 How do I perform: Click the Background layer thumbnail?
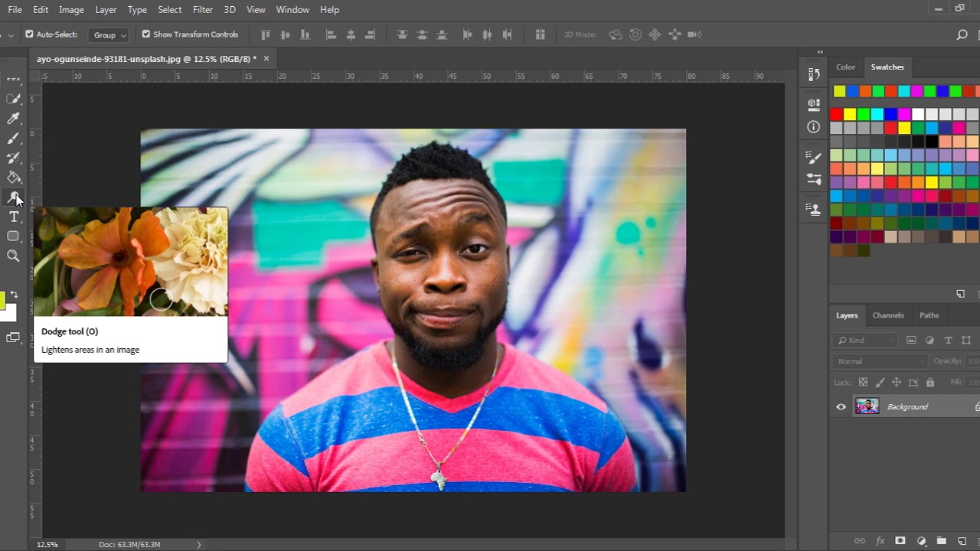coord(867,406)
